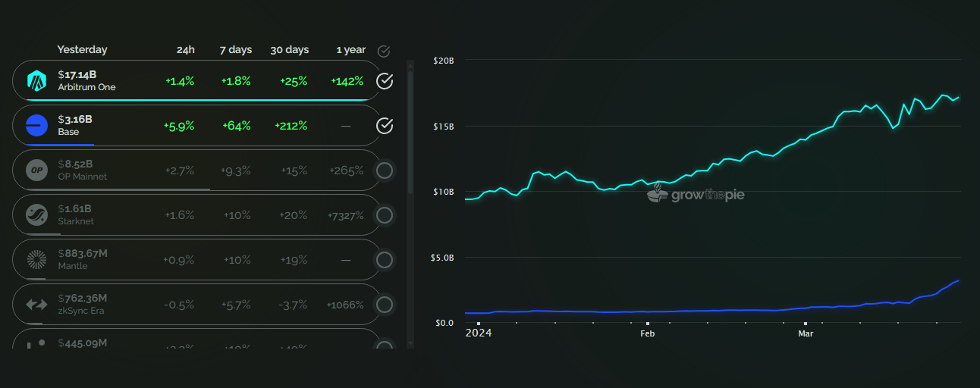Viewport: 980px width, 388px height.
Task: Click the zkSync Era logo icon
Action: point(36,304)
